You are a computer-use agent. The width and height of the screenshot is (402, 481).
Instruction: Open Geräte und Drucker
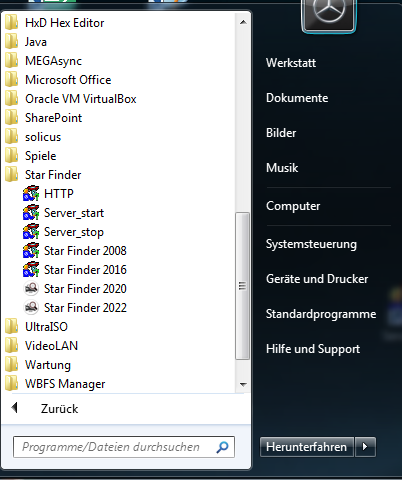coord(317,279)
